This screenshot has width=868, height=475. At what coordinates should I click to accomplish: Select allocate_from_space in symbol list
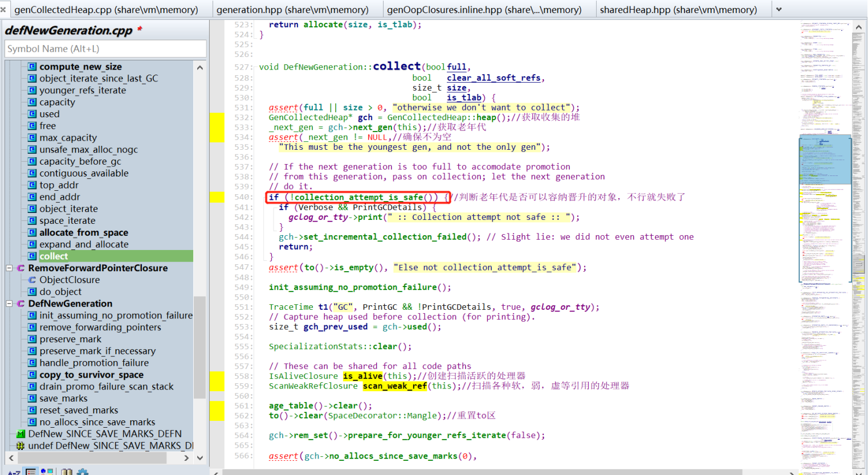84,232
